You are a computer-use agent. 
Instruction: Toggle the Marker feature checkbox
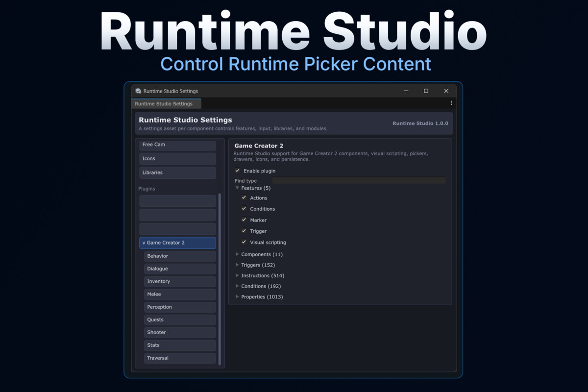(244, 220)
